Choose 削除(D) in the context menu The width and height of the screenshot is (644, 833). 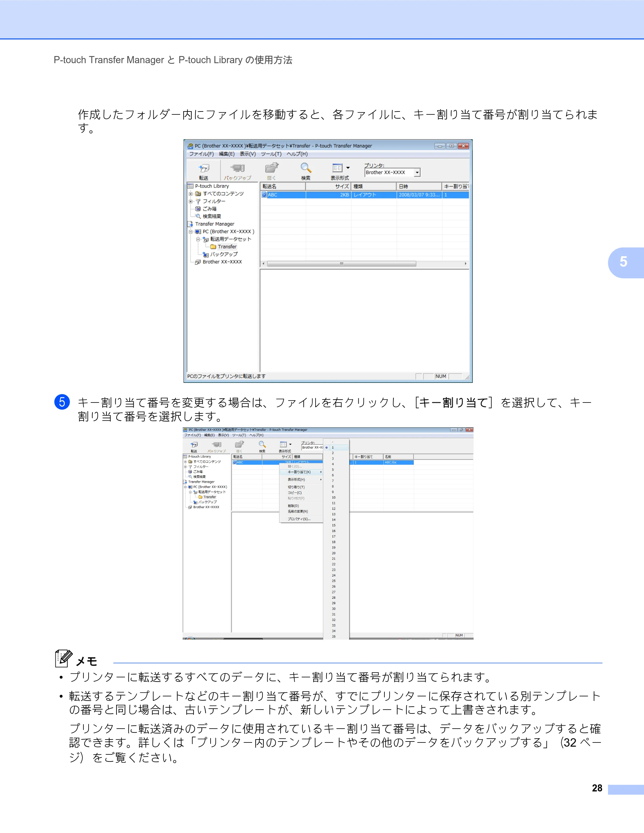[x=301, y=506]
